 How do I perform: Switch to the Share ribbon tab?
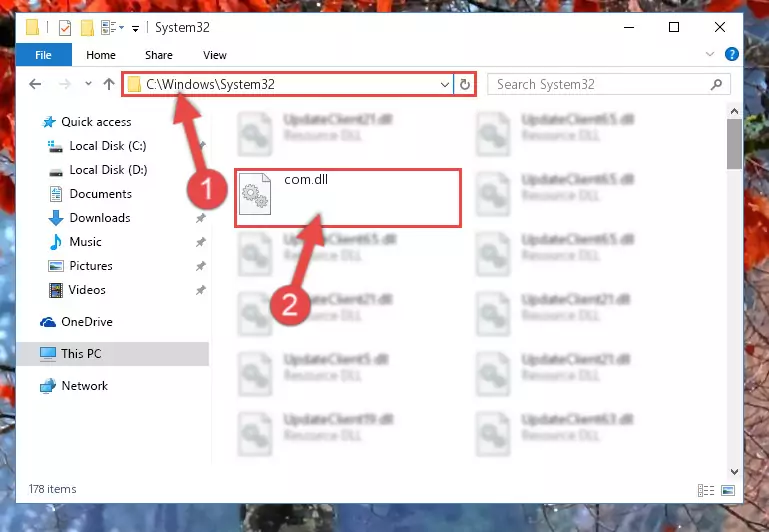[159, 55]
